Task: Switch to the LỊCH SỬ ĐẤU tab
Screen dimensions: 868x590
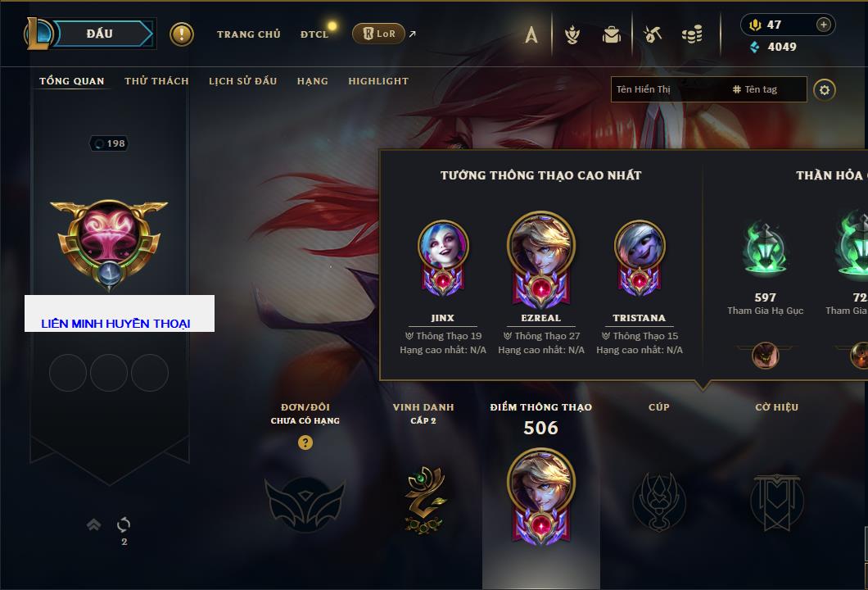Action: pyautogui.click(x=242, y=81)
